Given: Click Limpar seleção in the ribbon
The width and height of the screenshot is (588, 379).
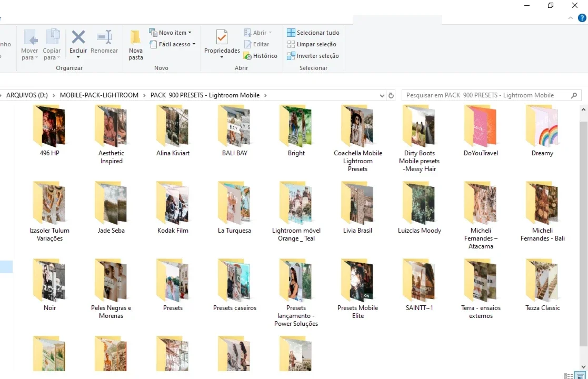Looking at the screenshot, I should pos(312,44).
